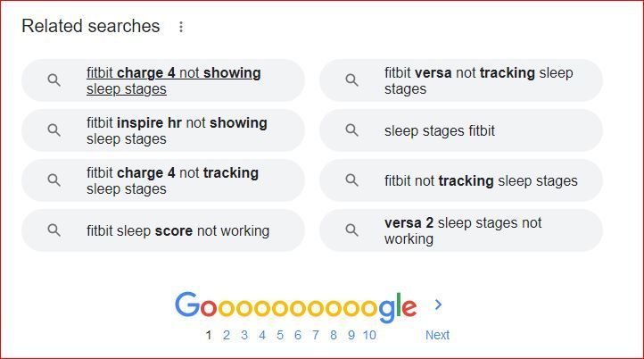Click the search icon beside "versa 2 sleep stages not working"
Viewport: 644px width, 359px height.
pyautogui.click(x=352, y=230)
